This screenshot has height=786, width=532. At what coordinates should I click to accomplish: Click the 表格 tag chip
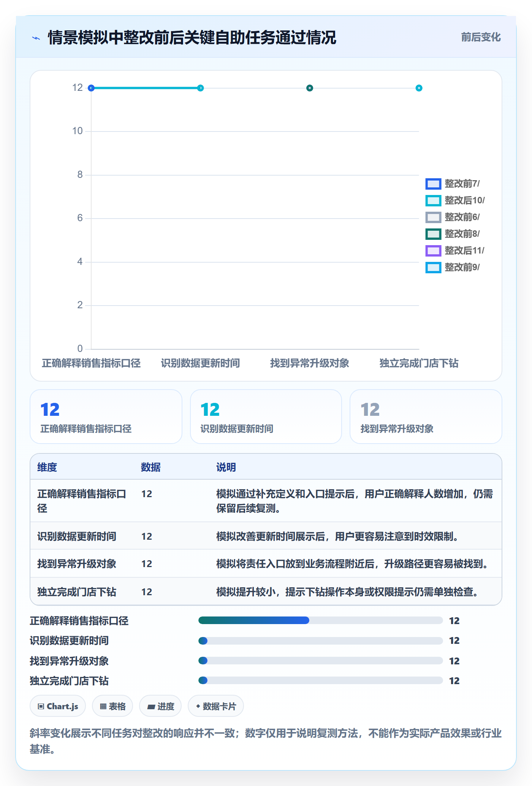[x=112, y=706]
